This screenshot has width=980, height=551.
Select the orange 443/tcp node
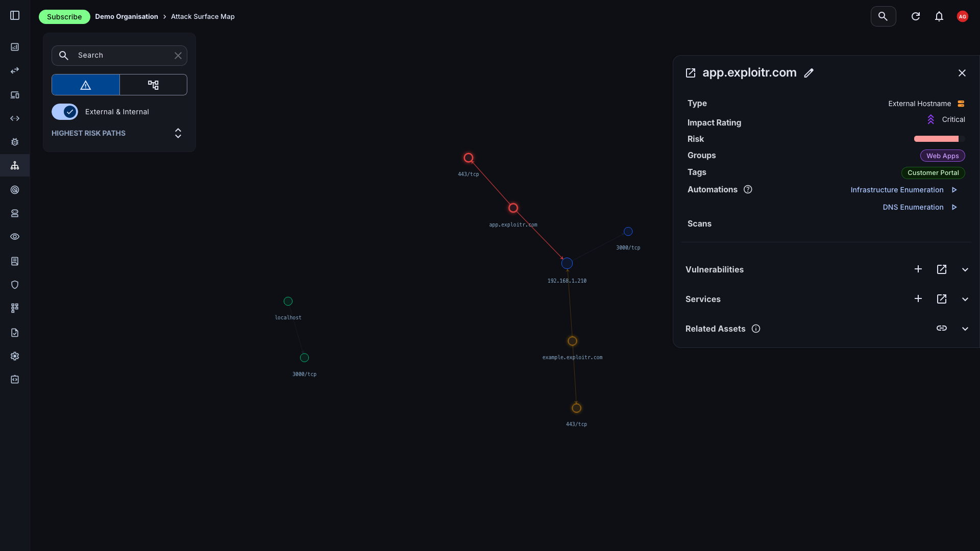point(577,408)
